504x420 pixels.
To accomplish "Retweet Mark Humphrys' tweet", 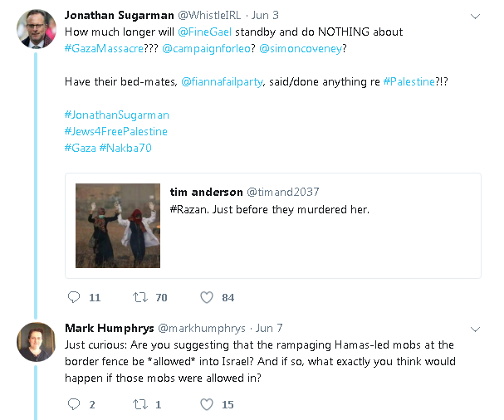I will coord(140,404).
